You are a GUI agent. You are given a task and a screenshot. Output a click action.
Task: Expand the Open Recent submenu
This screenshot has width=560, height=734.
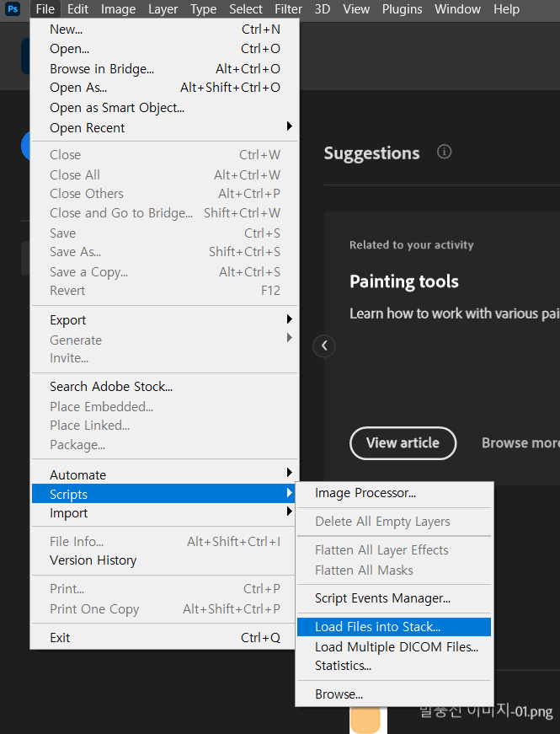coord(165,127)
